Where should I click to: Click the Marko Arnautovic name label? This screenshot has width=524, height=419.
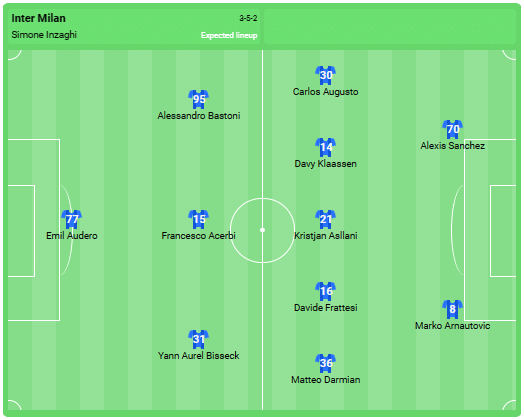[x=452, y=326]
